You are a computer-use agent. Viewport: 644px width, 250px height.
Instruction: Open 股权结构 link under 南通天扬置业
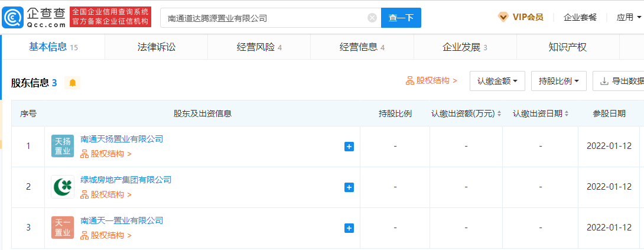point(106,154)
